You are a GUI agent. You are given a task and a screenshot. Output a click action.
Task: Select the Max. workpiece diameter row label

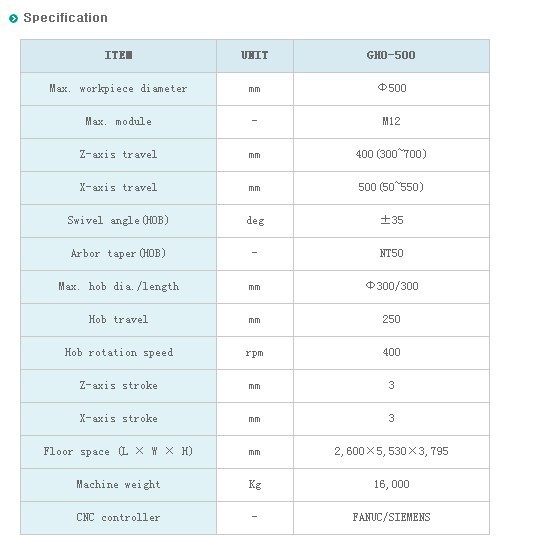pyautogui.click(x=118, y=88)
